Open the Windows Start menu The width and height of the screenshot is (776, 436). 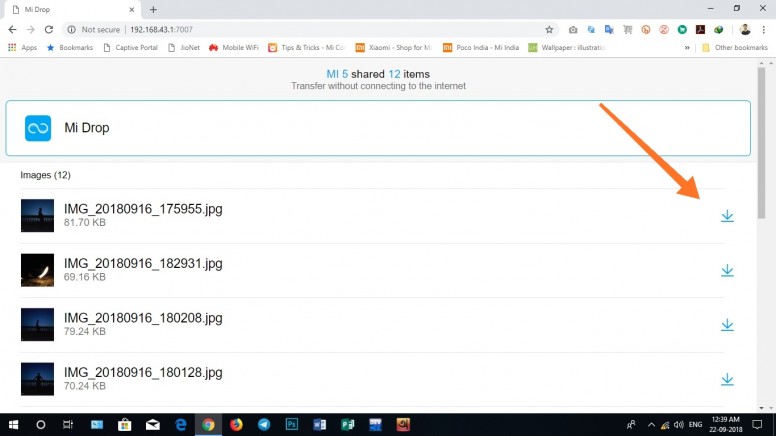pos(13,425)
